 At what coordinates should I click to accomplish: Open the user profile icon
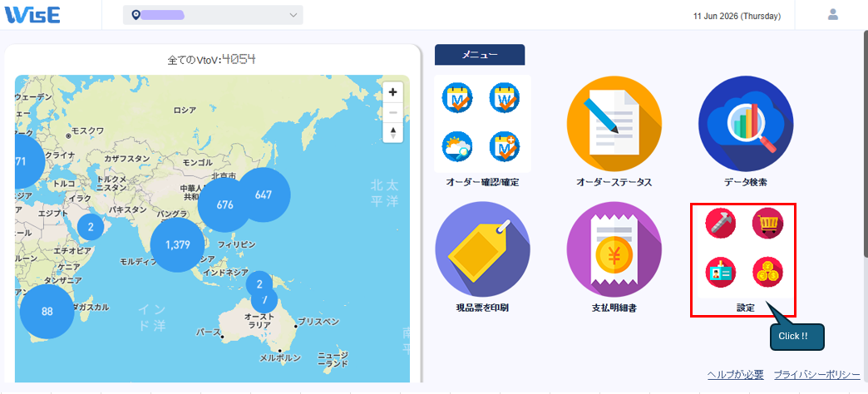(832, 14)
